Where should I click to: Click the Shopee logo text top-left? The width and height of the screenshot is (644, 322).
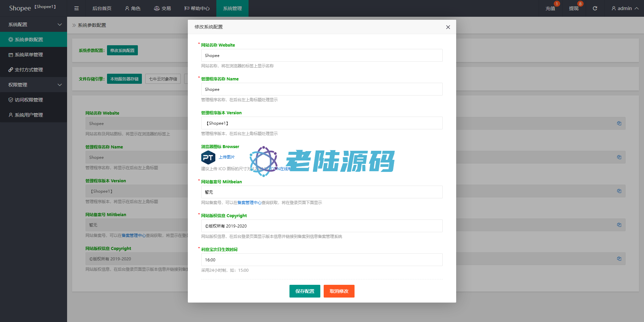20,8
